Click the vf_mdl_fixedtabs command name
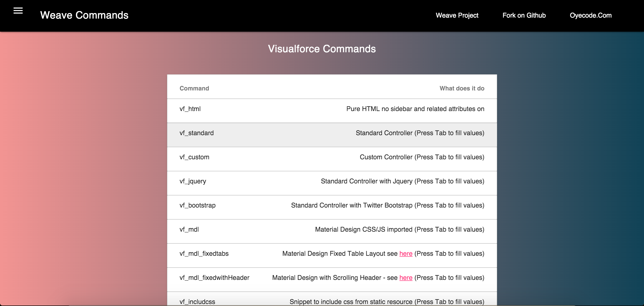The width and height of the screenshot is (644, 306). [204, 253]
